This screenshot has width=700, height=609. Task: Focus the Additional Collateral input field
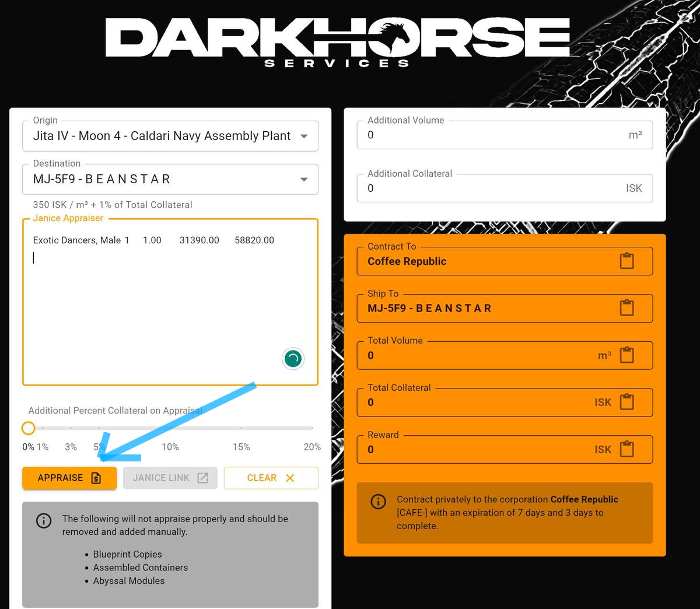click(505, 188)
